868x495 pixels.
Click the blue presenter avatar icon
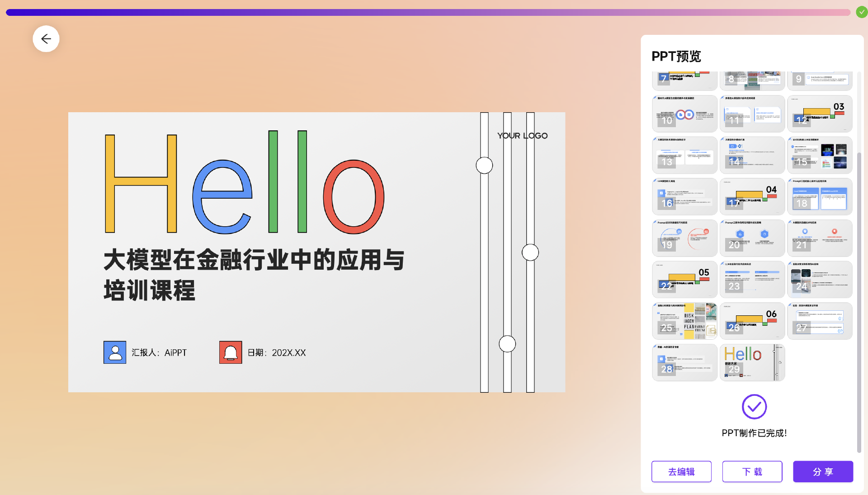tap(115, 352)
